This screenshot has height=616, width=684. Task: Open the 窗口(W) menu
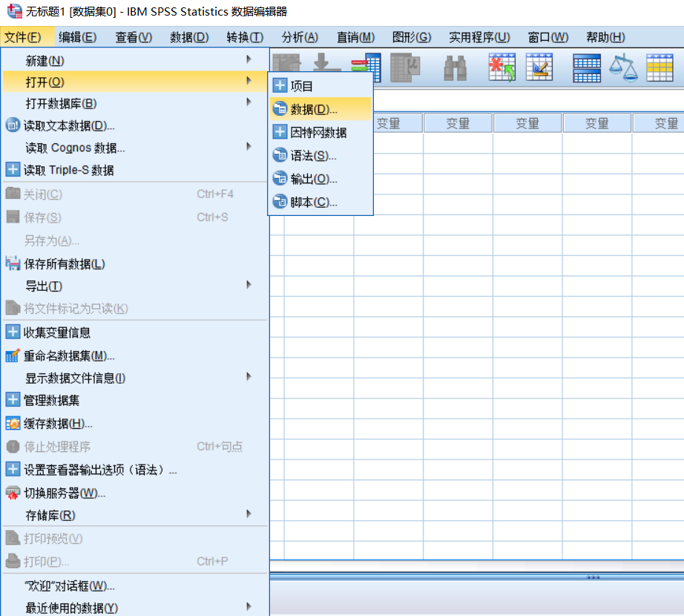click(548, 38)
